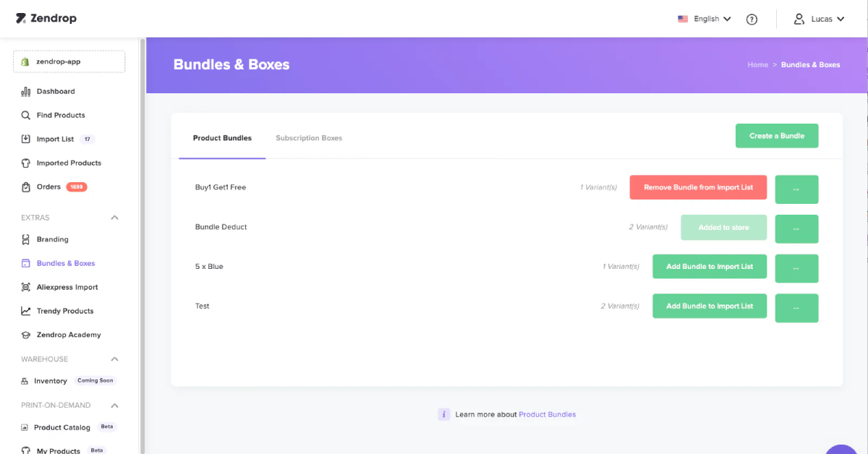
Task: Click the Import List 17 count badge
Action: click(88, 139)
